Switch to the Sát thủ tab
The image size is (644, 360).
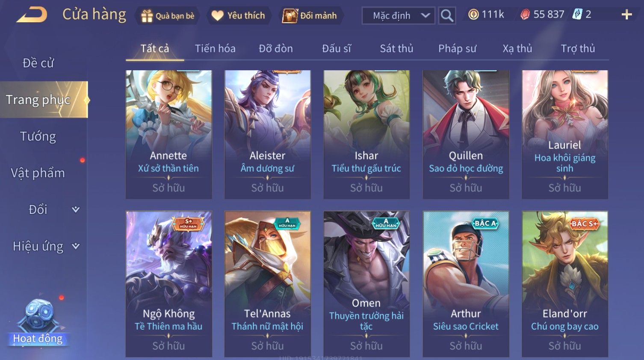pyautogui.click(x=396, y=49)
